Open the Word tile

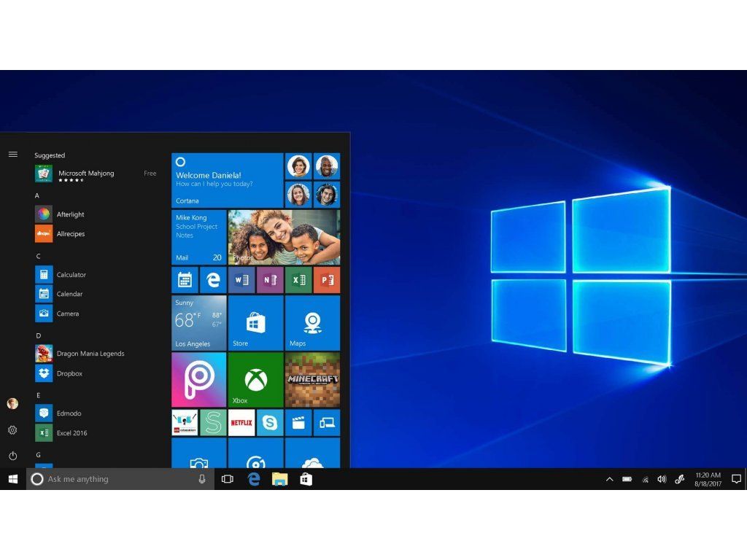tap(241, 280)
